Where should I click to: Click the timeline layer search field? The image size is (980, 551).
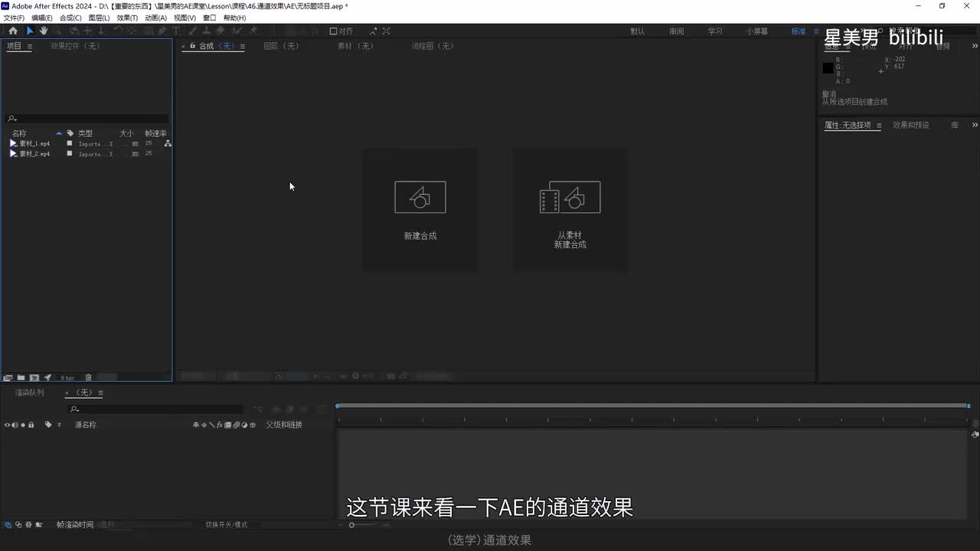click(155, 409)
